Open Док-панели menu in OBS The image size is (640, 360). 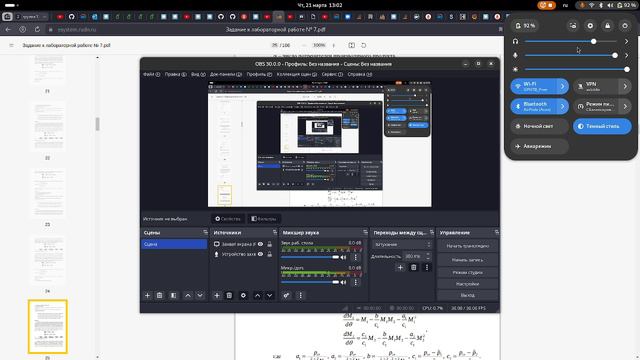226,74
